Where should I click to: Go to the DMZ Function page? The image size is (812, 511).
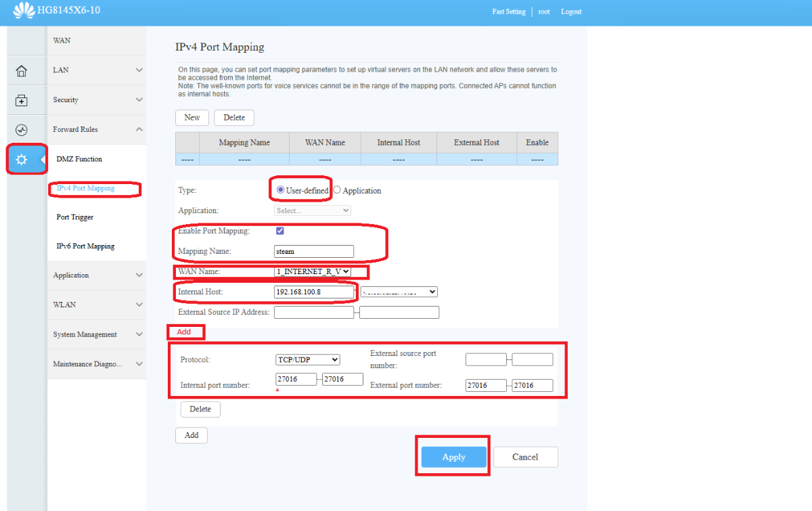[x=79, y=159]
